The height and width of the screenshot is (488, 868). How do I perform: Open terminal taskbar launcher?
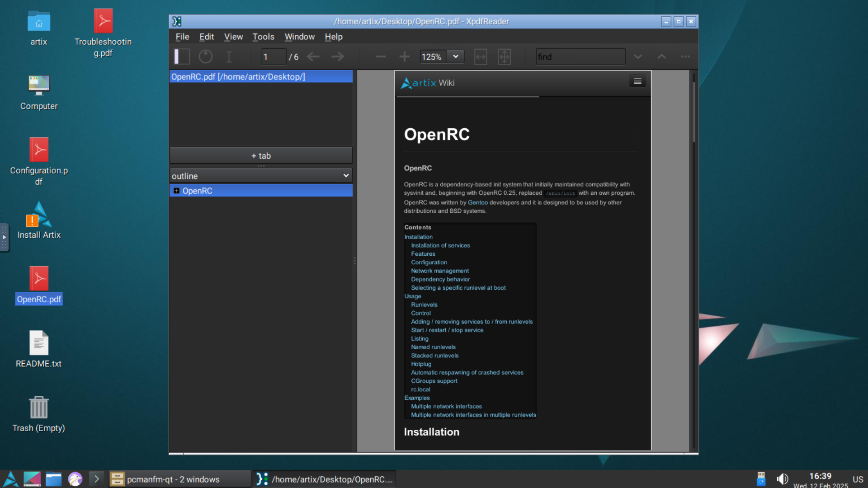tap(96, 479)
